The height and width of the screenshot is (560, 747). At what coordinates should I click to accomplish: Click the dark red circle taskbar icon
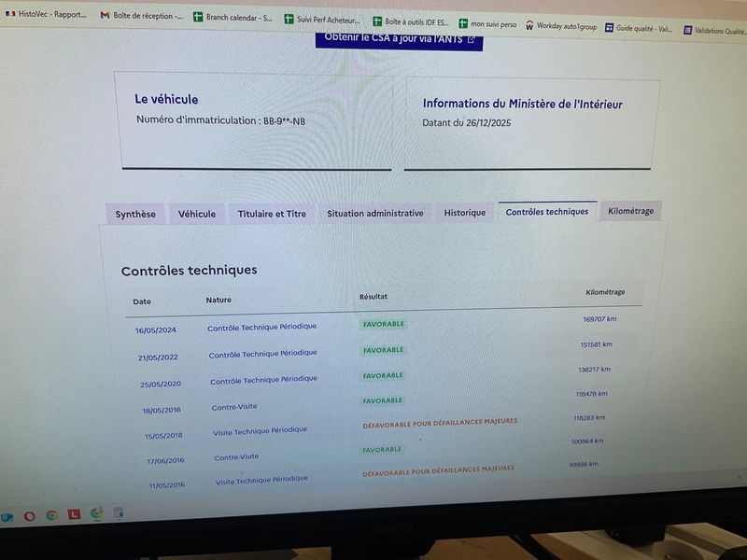pyautogui.click(x=30, y=516)
